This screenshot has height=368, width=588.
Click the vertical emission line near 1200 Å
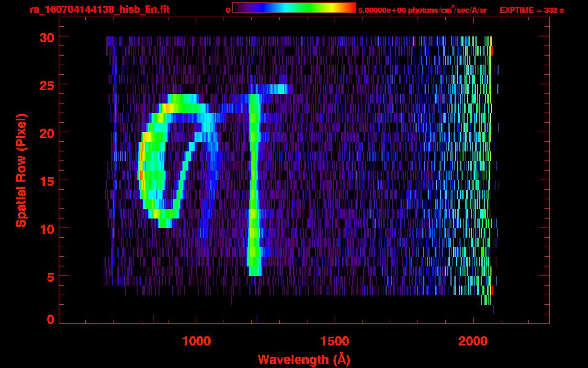pyautogui.click(x=254, y=192)
